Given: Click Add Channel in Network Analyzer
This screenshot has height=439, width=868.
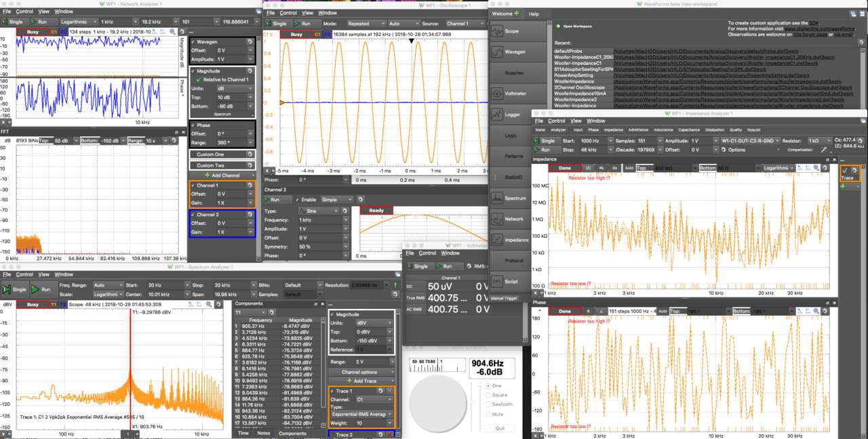Looking at the screenshot, I should coord(222,175).
